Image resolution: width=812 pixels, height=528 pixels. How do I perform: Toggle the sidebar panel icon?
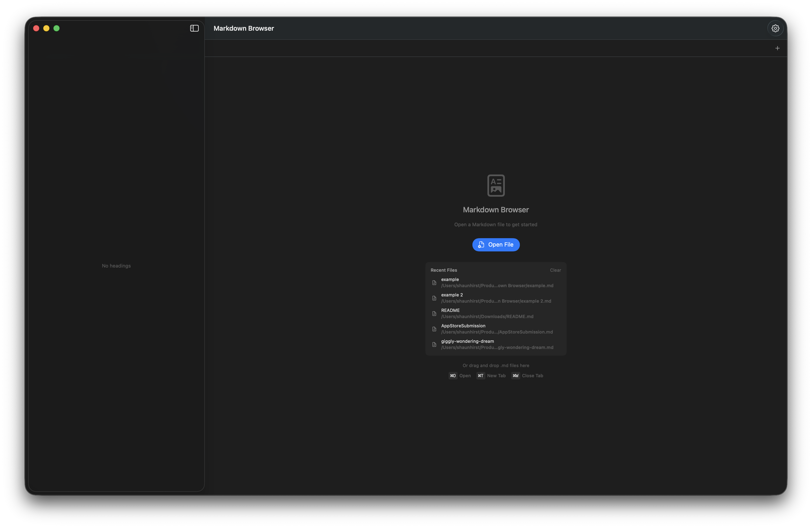(194, 28)
